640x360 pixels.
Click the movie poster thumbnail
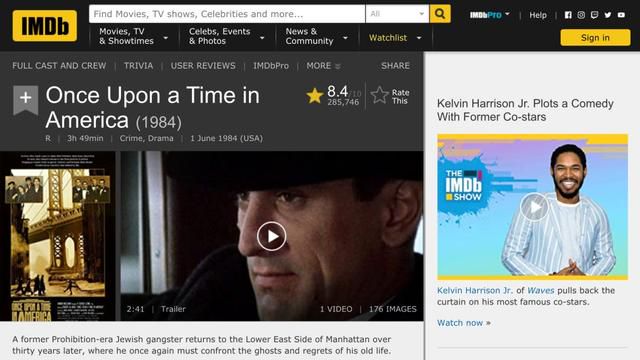point(58,236)
